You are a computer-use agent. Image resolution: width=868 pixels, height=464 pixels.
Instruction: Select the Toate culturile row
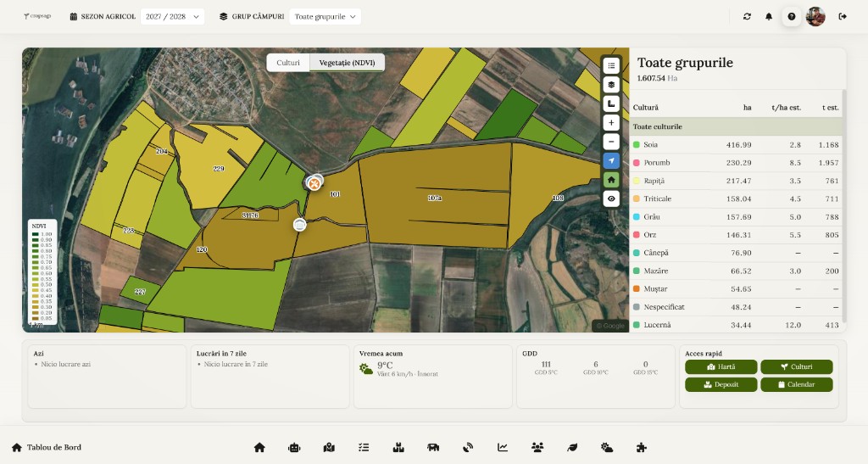tap(736, 126)
